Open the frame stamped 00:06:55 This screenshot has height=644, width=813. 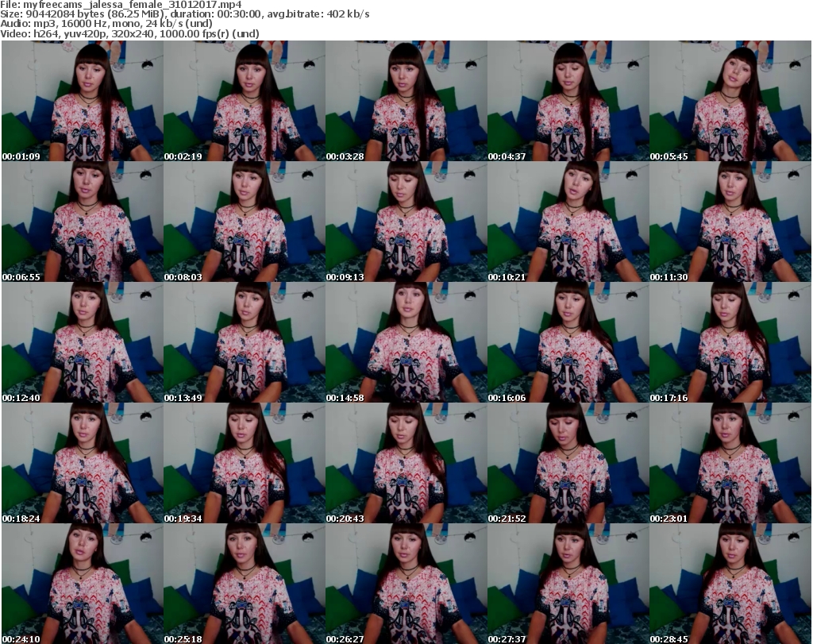[83, 222]
